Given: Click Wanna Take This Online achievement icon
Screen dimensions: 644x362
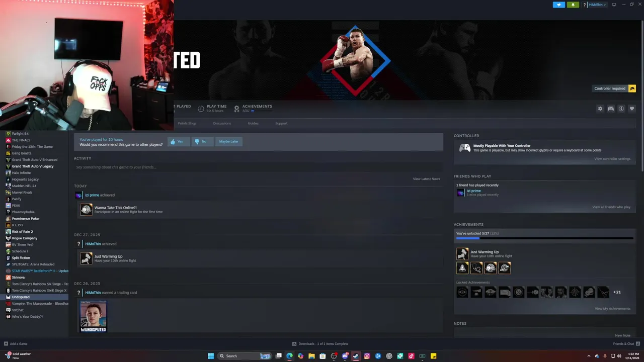Looking at the screenshot, I should coord(87,210).
